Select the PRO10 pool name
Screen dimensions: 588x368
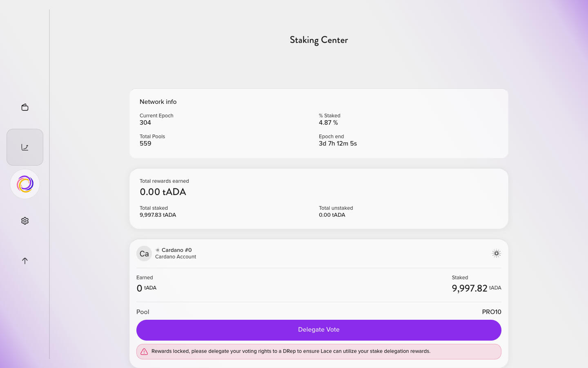pos(492,312)
